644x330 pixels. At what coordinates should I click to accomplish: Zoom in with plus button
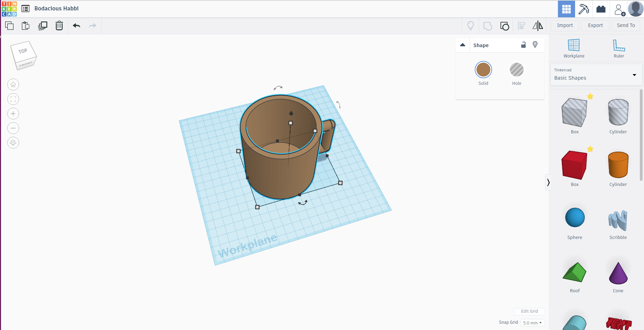[x=13, y=114]
